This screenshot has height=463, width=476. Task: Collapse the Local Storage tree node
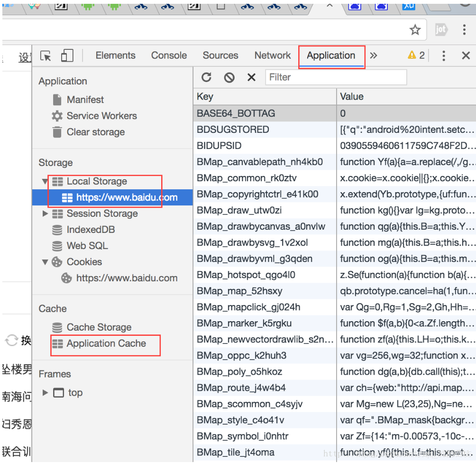(x=45, y=181)
